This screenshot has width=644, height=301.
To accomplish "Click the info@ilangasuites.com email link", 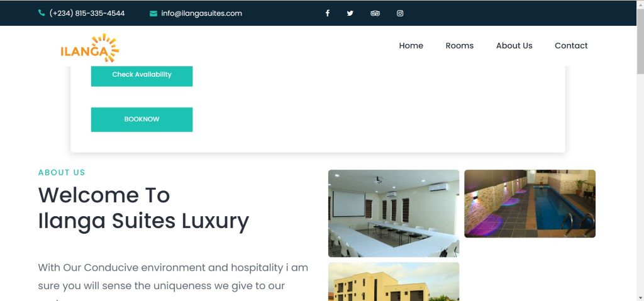I will tap(202, 13).
